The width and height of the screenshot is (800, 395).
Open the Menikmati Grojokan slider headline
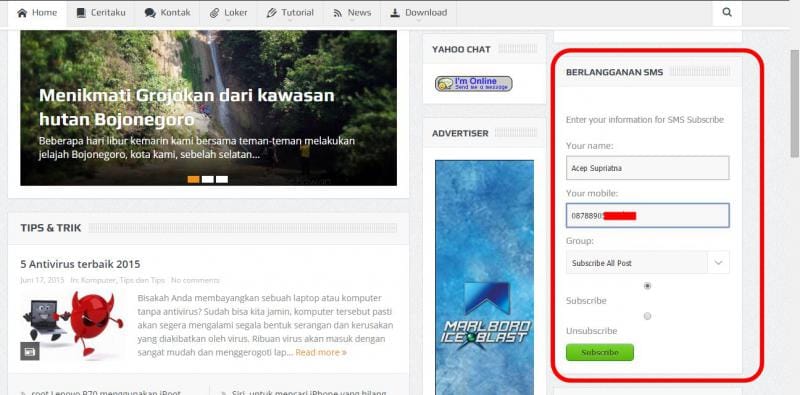(x=187, y=107)
